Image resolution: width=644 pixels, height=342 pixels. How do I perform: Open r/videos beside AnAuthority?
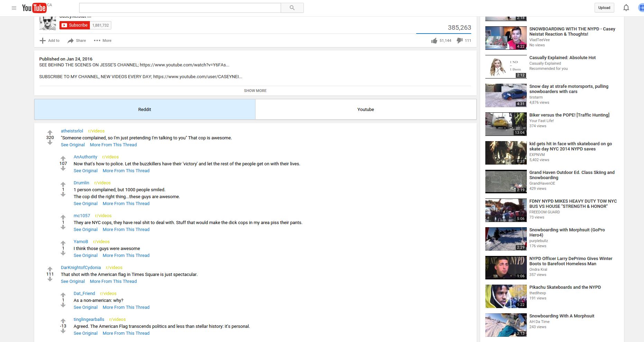111,157
